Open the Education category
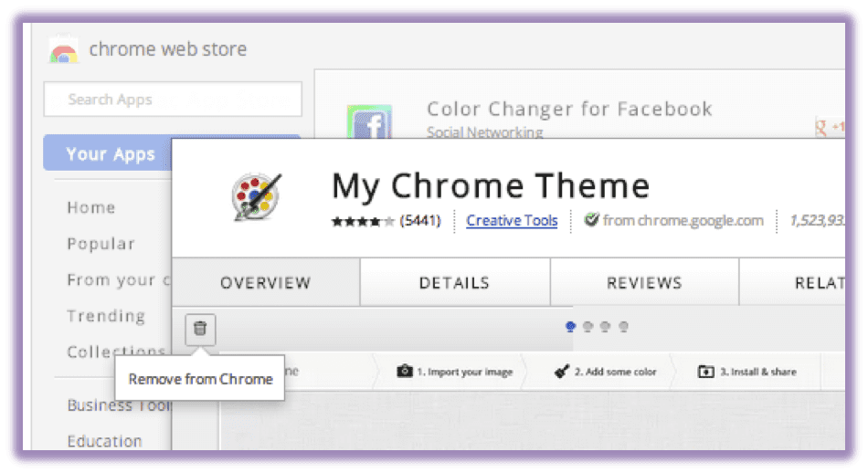 point(105,441)
